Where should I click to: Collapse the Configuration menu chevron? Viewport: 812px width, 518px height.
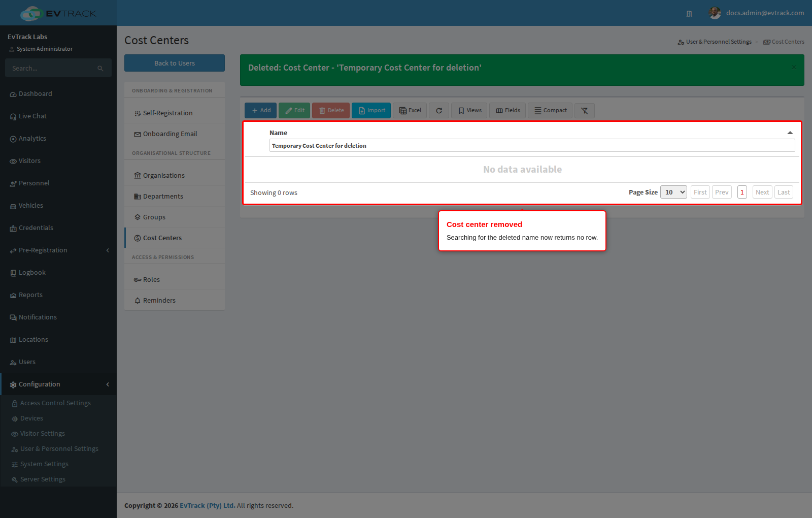[x=108, y=384]
